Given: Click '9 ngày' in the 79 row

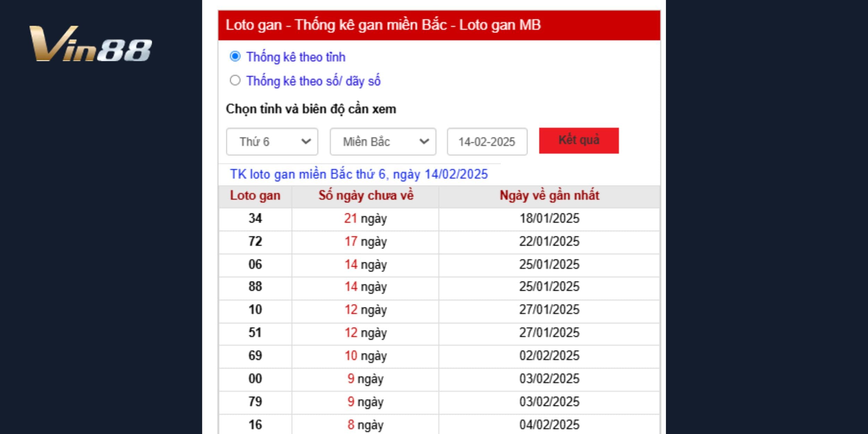Looking at the screenshot, I should 366,402.
